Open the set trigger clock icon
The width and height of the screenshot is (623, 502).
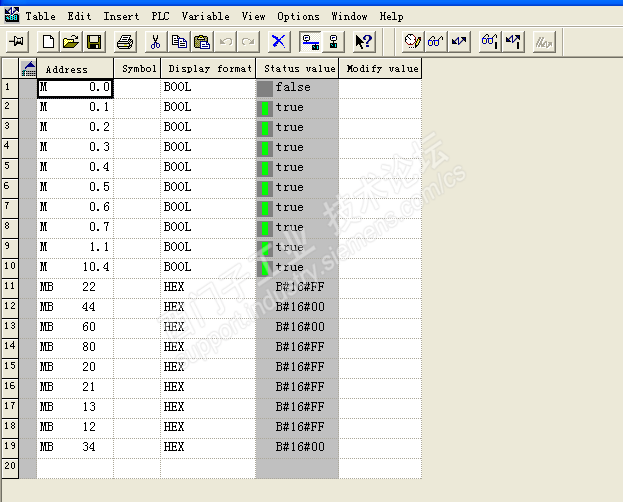413,41
